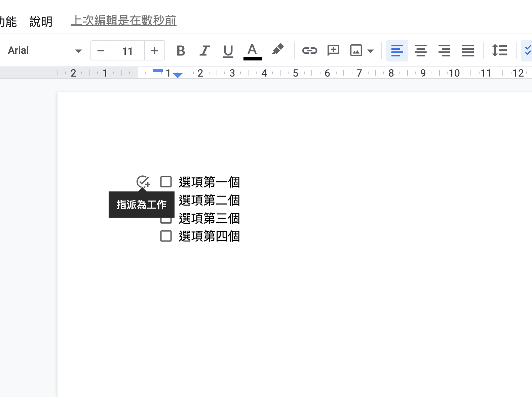The height and width of the screenshot is (397, 532).
Task: Open the highlight color pen tool
Action: pos(277,50)
